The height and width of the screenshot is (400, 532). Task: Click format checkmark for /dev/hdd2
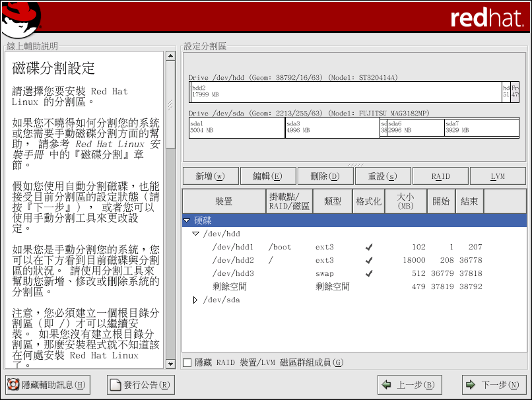coord(369,261)
